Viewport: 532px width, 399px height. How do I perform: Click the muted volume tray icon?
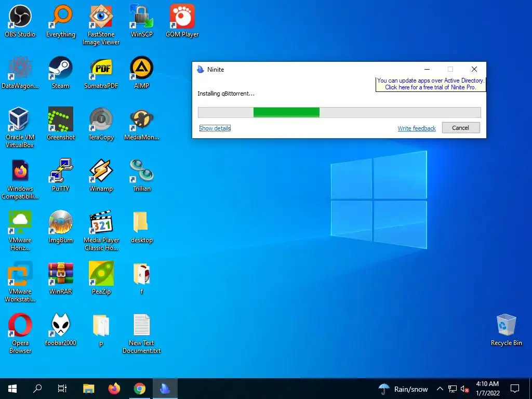464,389
